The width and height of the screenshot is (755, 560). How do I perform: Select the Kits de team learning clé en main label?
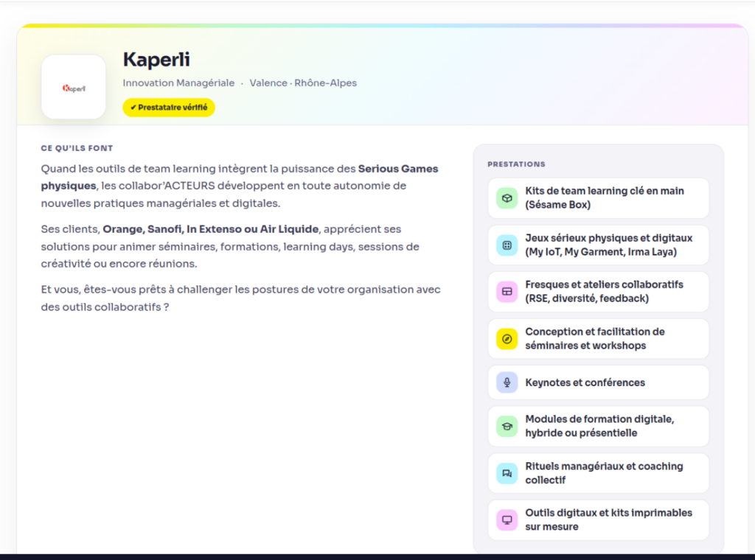click(605, 197)
